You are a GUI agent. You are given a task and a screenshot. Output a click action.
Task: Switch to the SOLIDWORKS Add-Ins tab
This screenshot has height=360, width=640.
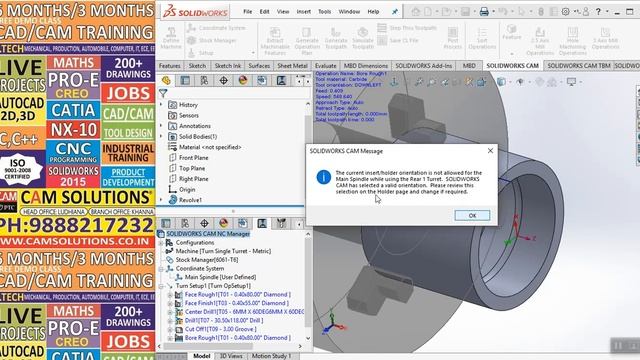coord(423,65)
